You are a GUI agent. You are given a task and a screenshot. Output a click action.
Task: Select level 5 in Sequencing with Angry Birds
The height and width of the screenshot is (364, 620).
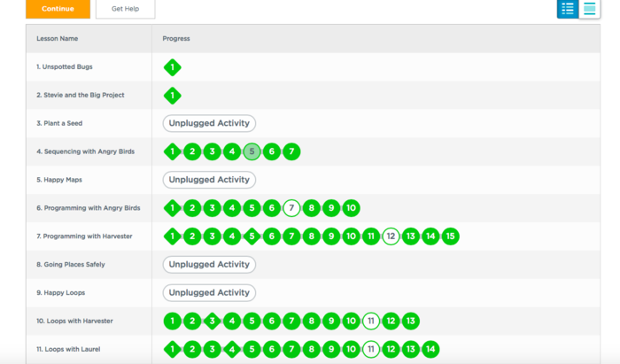tap(252, 151)
